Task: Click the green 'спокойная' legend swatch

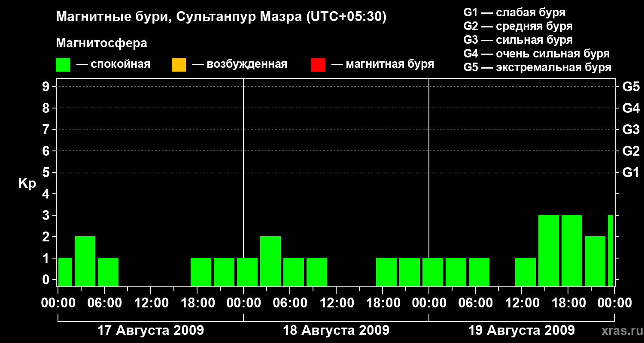Action: coord(63,65)
